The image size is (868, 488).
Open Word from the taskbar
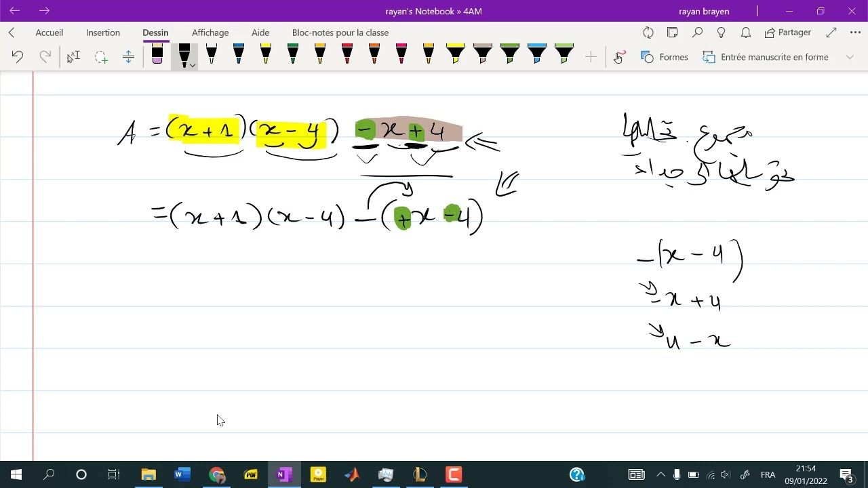click(182, 474)
